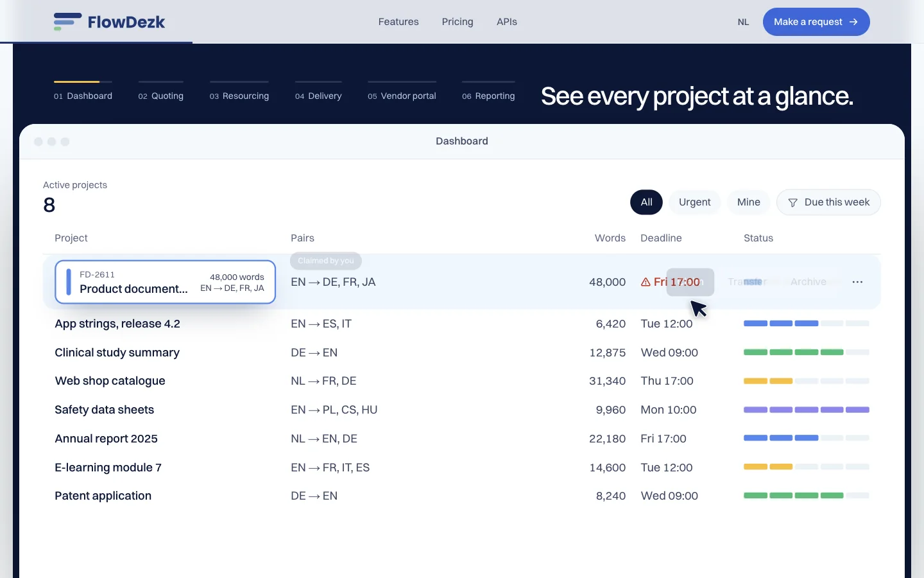Open the 03 Resourcing tab
924x578 pixels.
(x=239, y=92)
